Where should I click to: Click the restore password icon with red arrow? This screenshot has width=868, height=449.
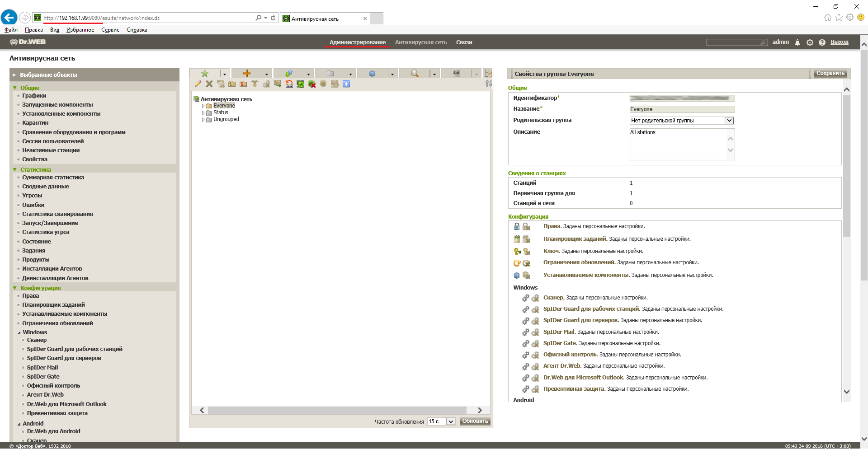click(x=289, y=84)
